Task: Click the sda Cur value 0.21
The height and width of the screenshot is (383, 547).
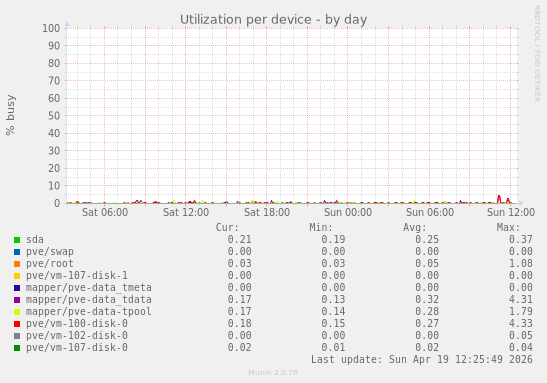Action: (239, 240)
